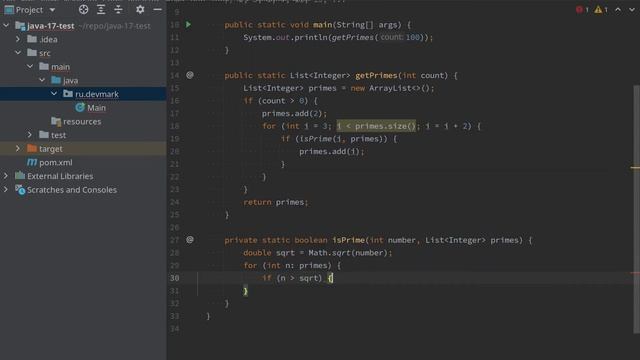
Task: Click red error stripe on error bar
Action: pyautogui.click(x=635, y=273)
